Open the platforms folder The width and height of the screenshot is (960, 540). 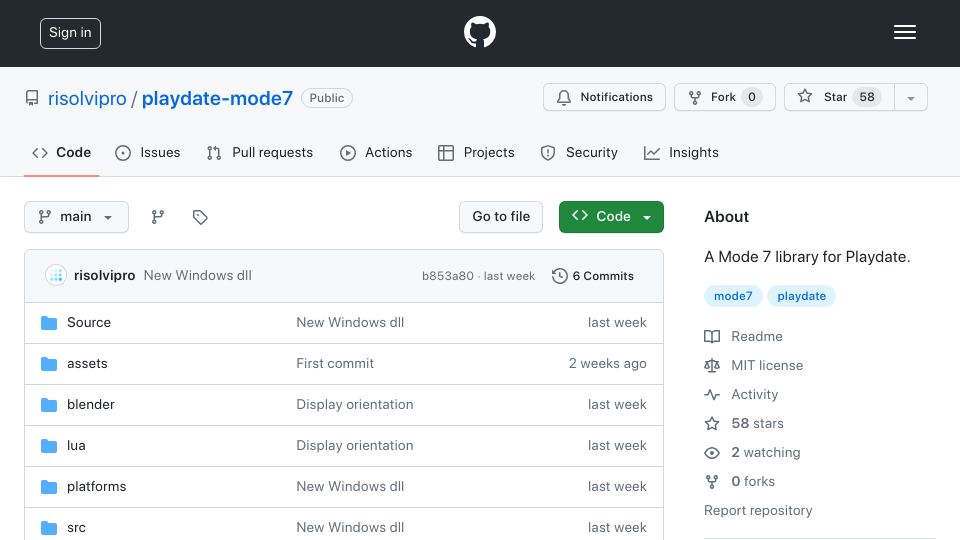[x=97, y=487]
